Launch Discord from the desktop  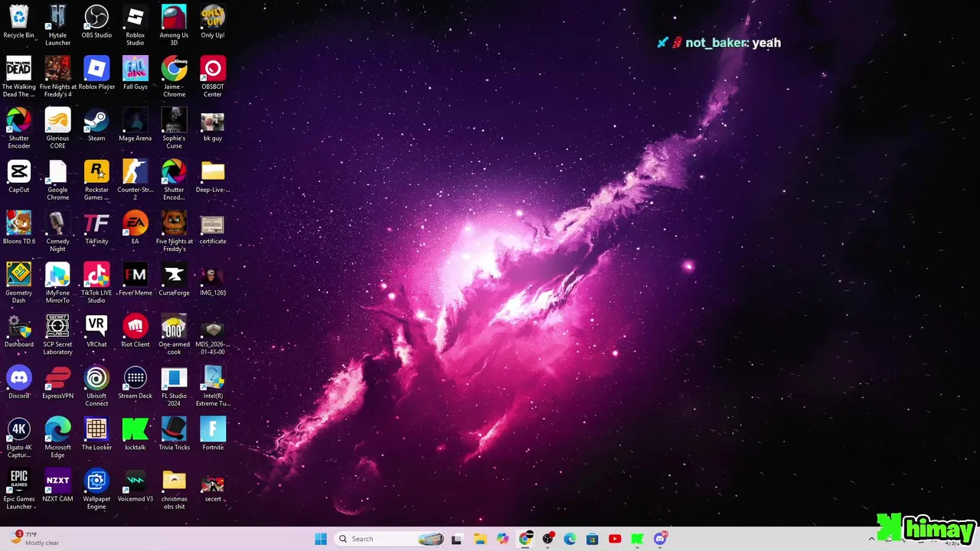[19, 381]
